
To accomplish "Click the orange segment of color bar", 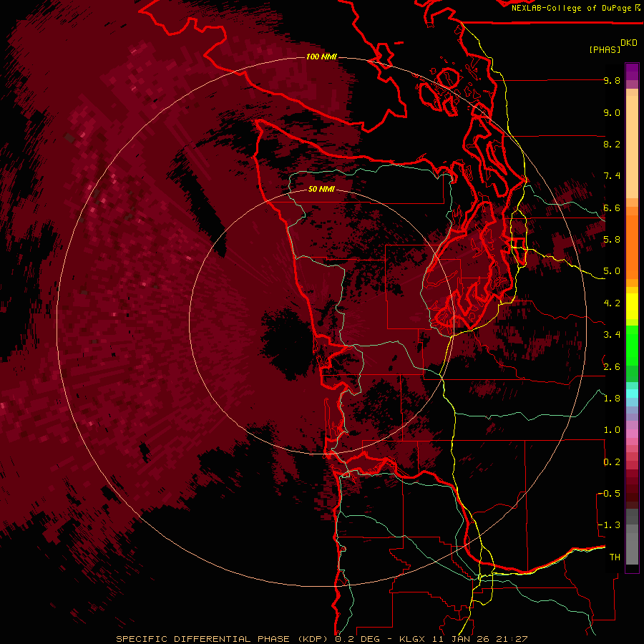I will click(632, 246).
